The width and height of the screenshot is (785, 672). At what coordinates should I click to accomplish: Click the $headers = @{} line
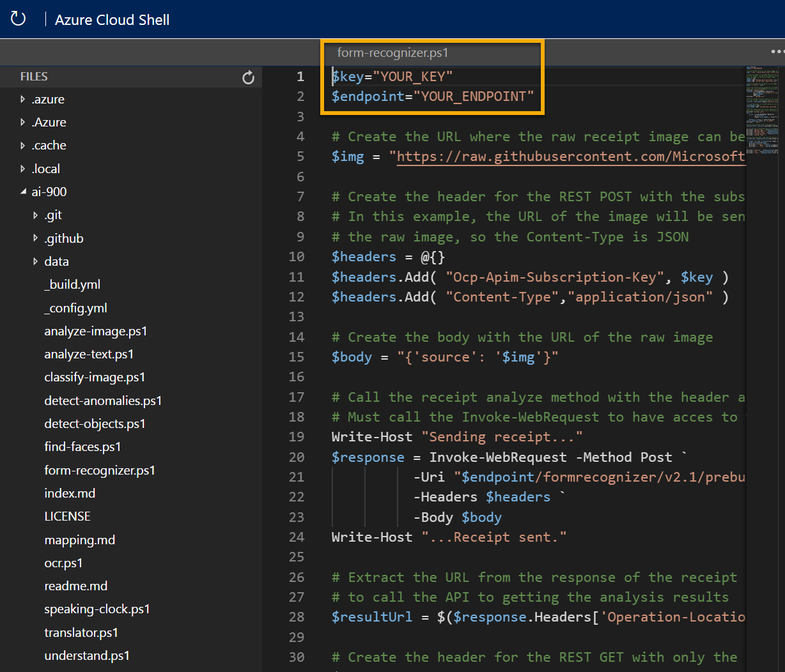click(388, 257)
